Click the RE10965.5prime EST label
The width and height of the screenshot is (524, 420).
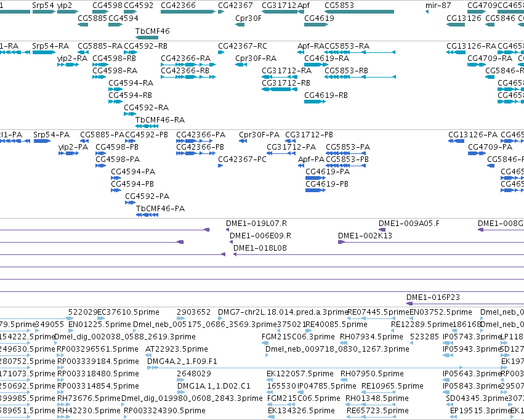point(392,386)
